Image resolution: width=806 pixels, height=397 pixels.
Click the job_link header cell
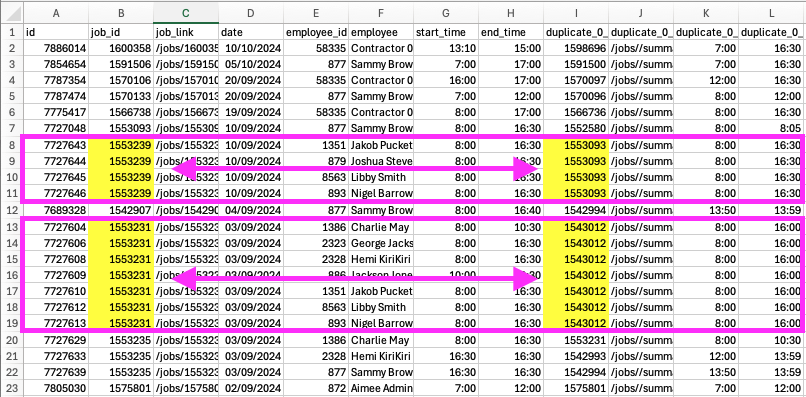186,32
